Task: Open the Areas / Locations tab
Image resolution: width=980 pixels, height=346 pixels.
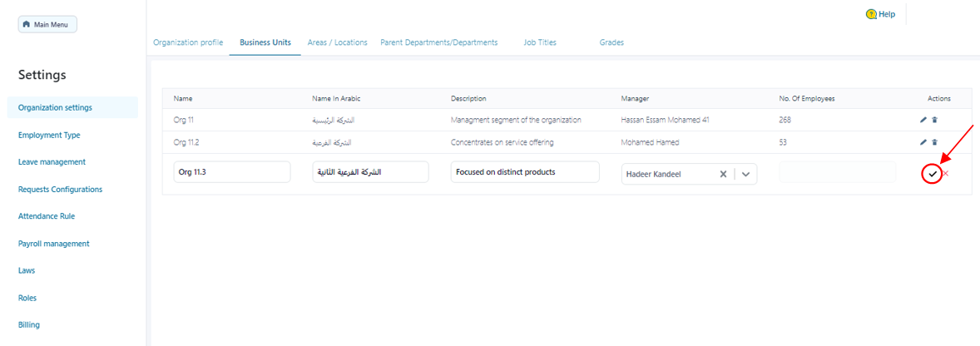Action: (x=337, y=42)
